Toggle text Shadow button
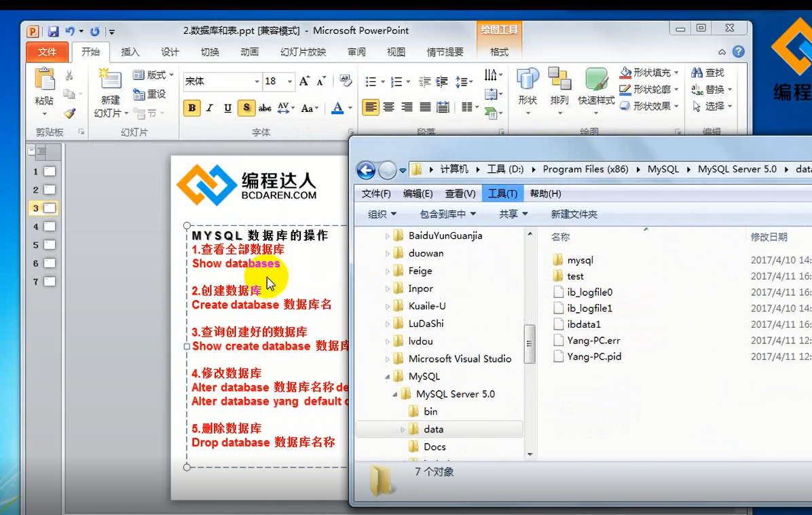This screenshot has height=515, width=812. (x=246, y=108)
